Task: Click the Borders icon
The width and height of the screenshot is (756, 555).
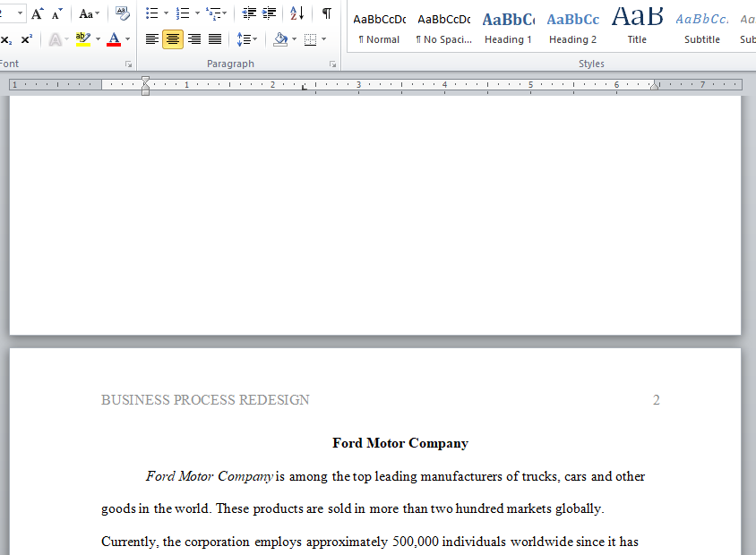Action: (311, 39)
